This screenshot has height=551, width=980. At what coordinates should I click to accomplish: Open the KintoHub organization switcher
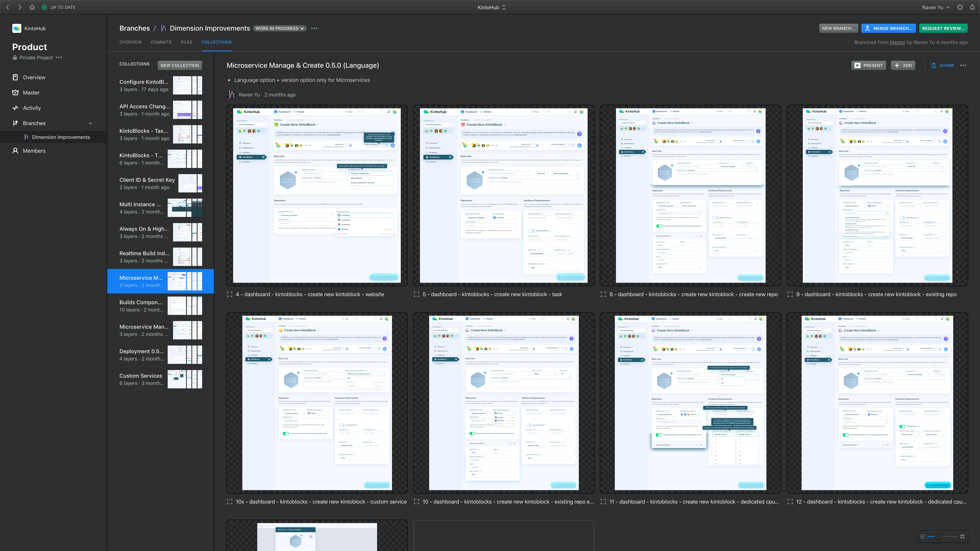click(x=492, y=7)
